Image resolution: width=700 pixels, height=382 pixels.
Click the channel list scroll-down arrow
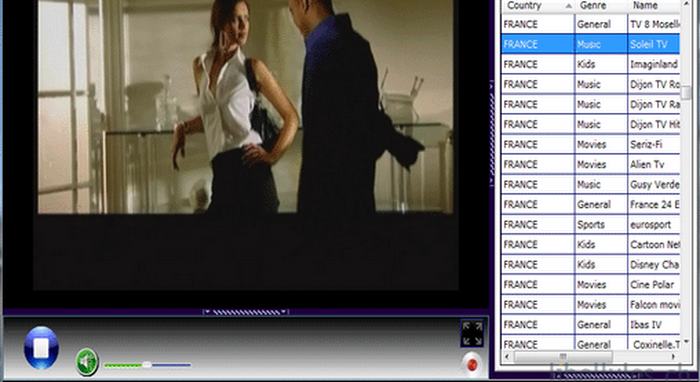click(x=686, y=342)
